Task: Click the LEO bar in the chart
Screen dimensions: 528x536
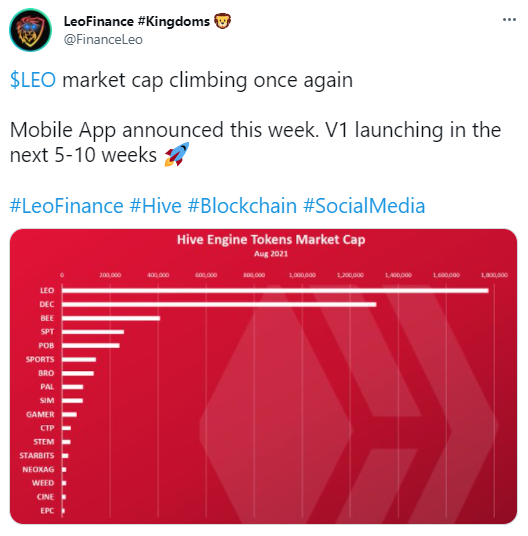Action: (x=275, y=291)
